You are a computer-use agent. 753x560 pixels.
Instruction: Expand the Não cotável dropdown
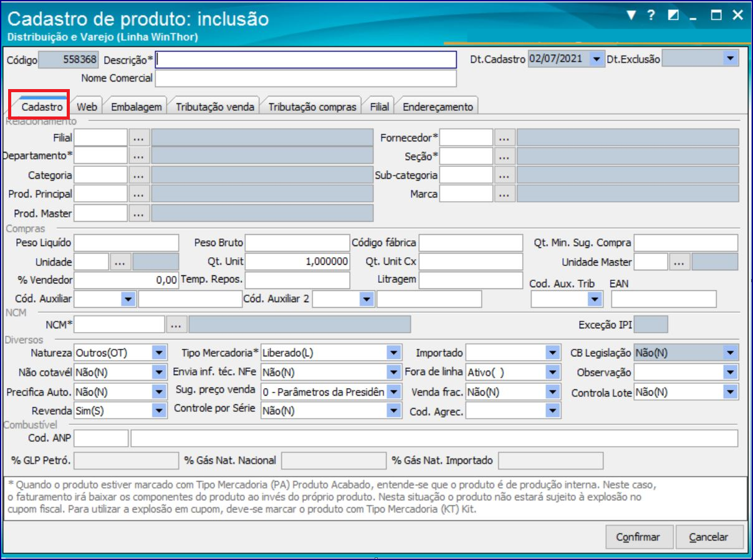coord(160,373)
